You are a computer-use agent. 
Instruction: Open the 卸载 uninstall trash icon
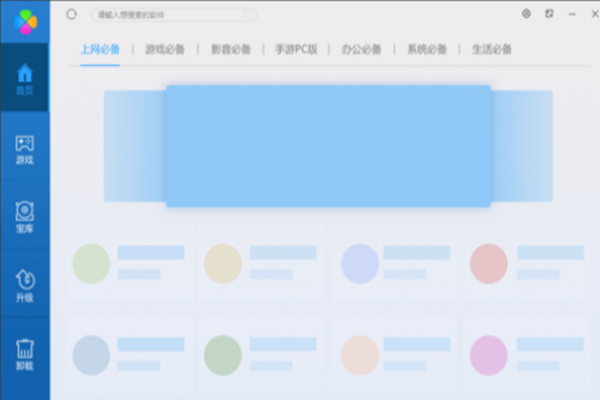point(25,353)
